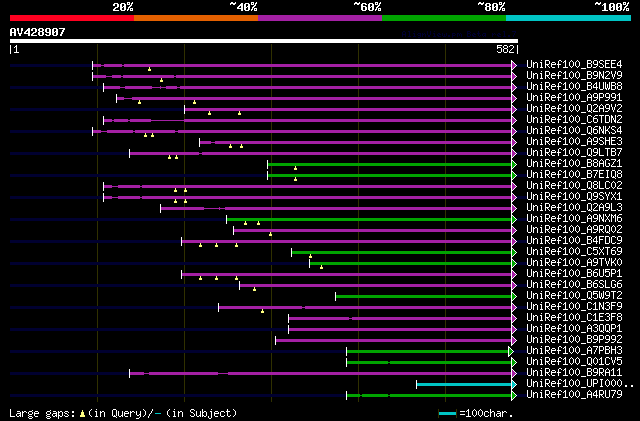Select the AV428907 query name

(x=38, y=32)
